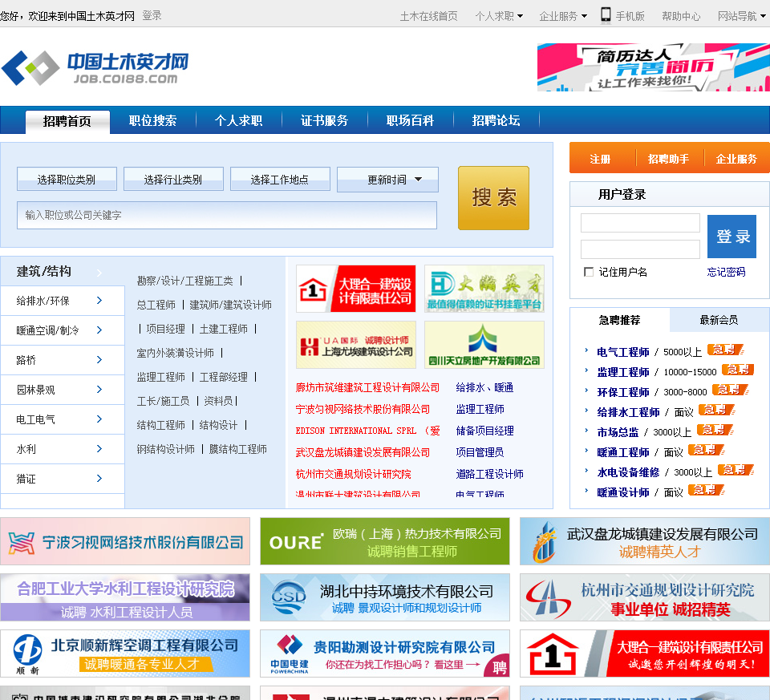Open the 职位搜索 nav tab
The image size is (770, 700).
coord(152,121)
